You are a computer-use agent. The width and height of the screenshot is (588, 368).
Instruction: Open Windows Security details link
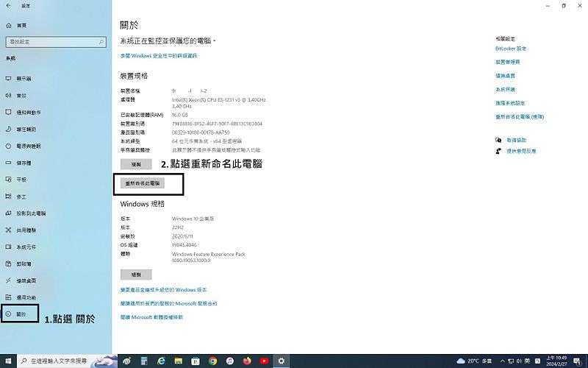point(159,56)
